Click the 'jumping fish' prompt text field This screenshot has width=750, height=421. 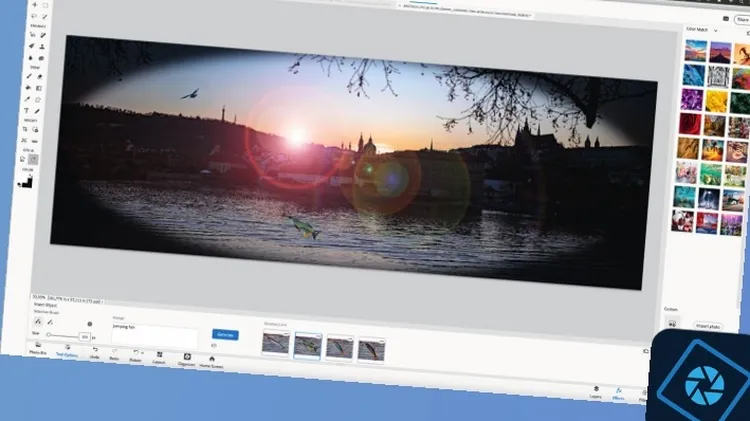click(x=155, y=331)
